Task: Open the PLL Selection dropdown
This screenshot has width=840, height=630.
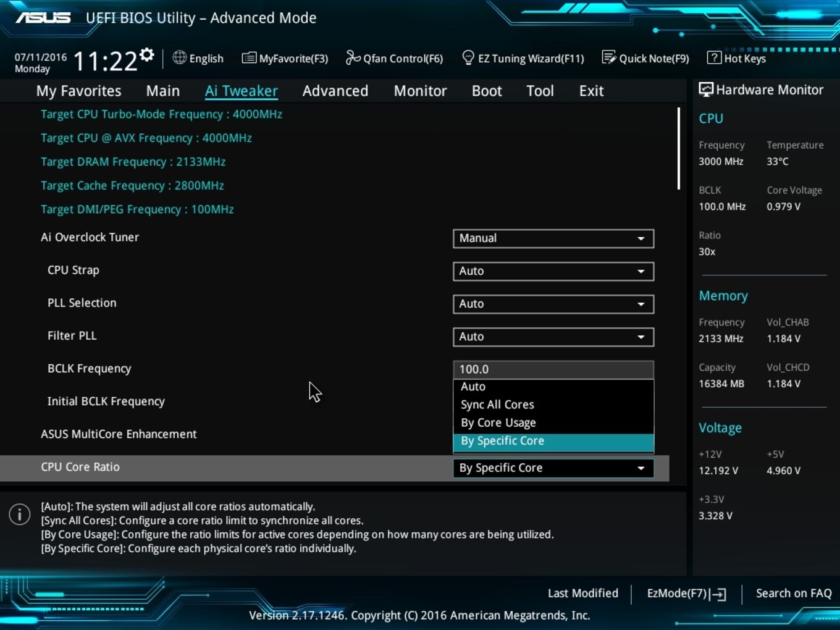Action: click(553, 304)
